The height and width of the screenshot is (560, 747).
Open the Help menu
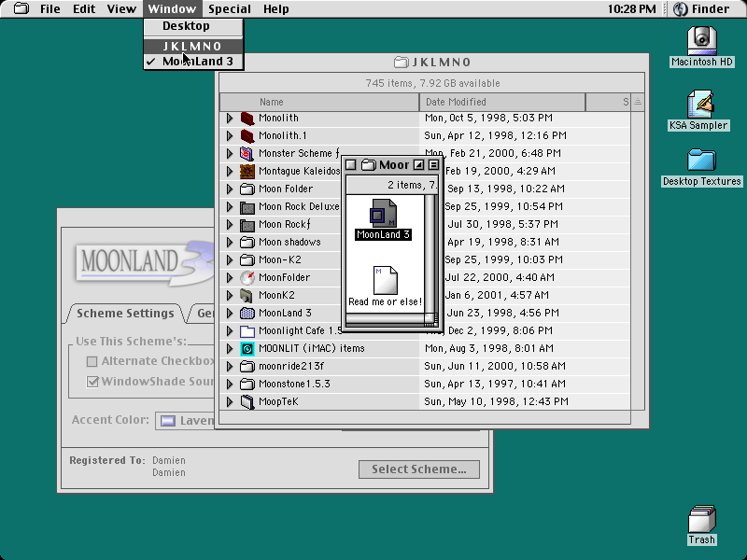275,8
